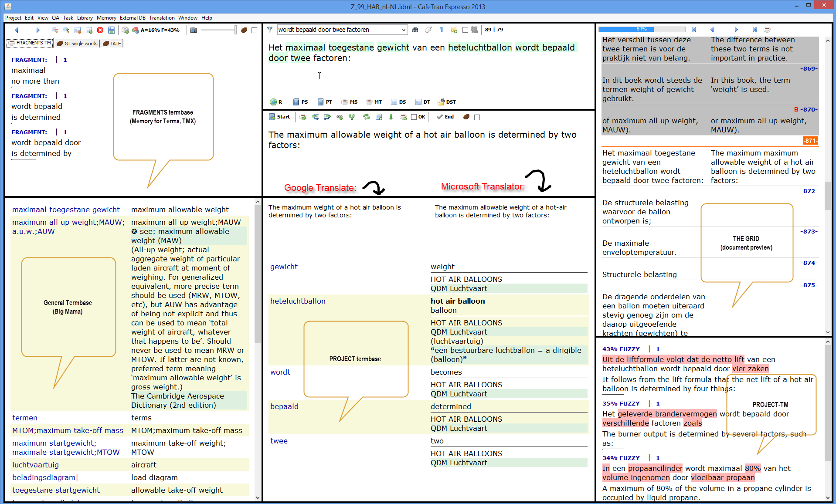Viewport: 836px width, 504px height.
Task: Click the floppy disk save icon
Action: (x=112, y=30)
